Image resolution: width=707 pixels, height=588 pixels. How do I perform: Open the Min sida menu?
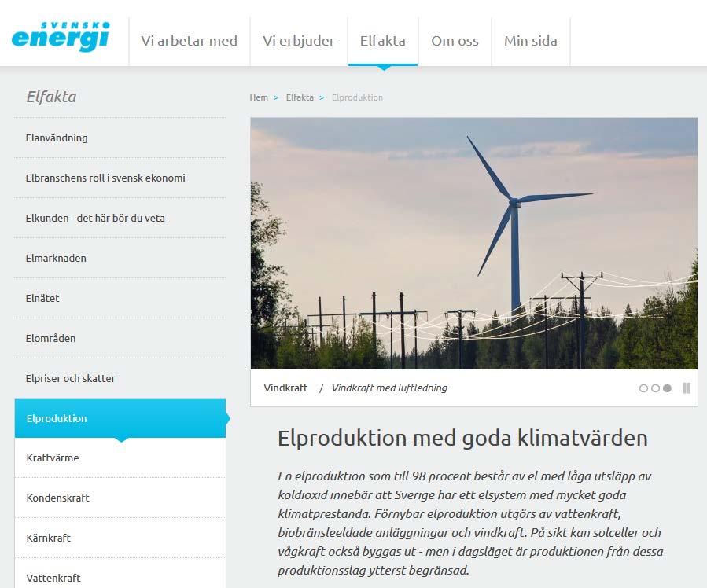531,41
